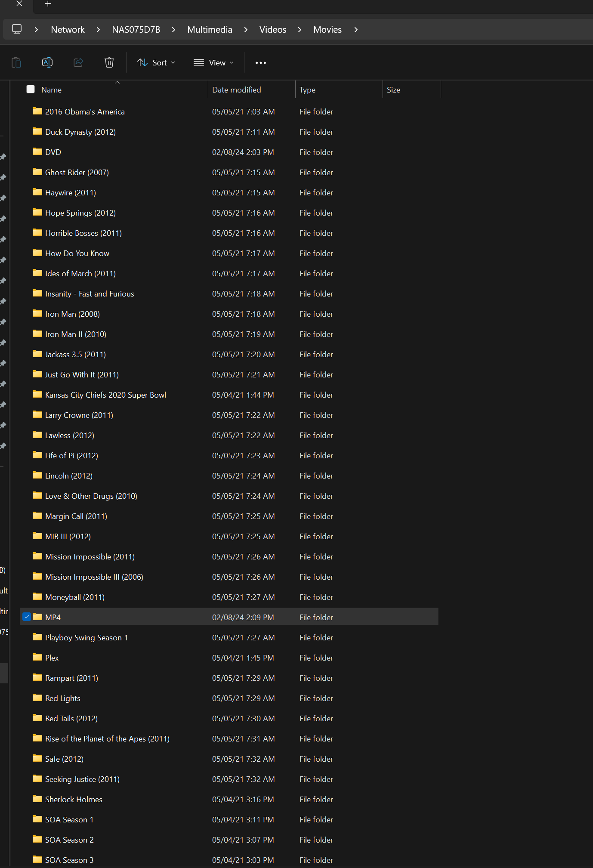
Task: Click the Type column header
Action: [x=307, y=90]
